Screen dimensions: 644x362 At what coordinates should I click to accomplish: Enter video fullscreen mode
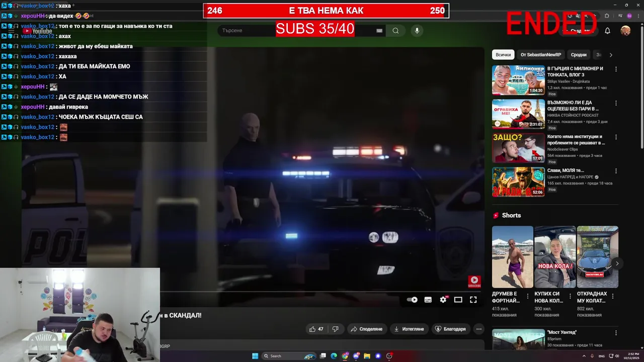(x=473, y=300)
